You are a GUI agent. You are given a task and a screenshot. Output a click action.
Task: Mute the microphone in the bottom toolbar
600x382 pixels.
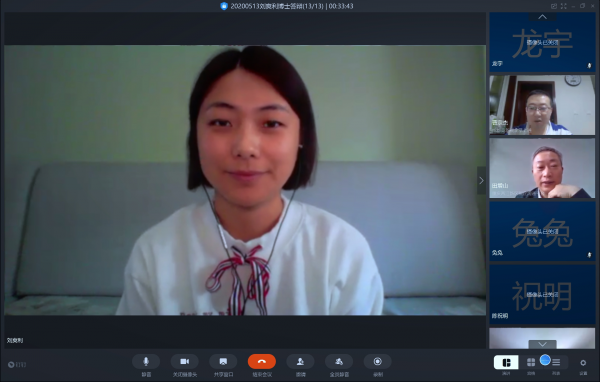tap(146, 361)
